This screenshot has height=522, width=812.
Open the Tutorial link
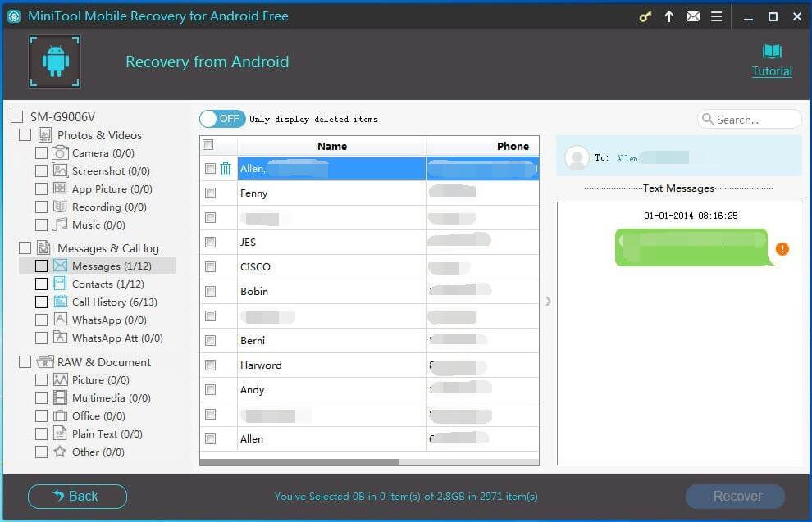pyautogui.click(x=772, y=71)
